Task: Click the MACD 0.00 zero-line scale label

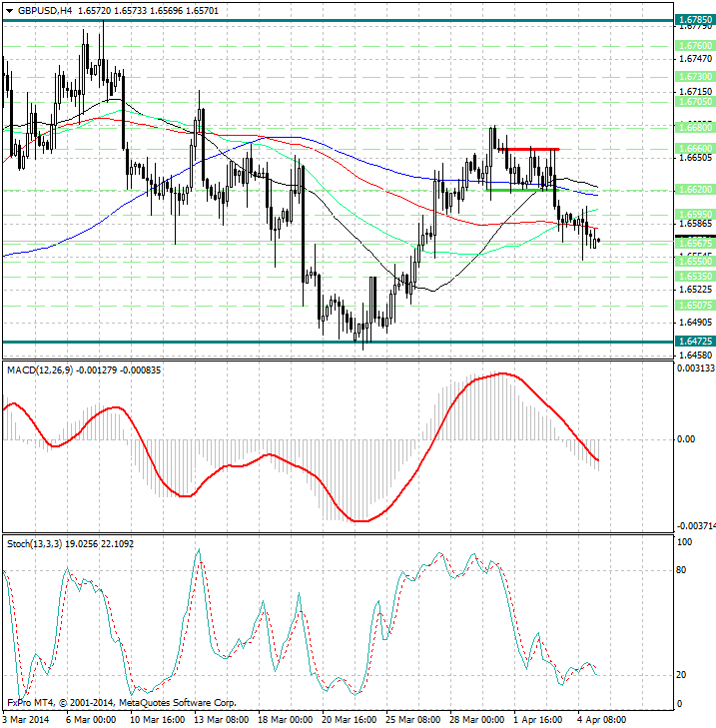Action: pyautogui.click(x=686, y=439)
